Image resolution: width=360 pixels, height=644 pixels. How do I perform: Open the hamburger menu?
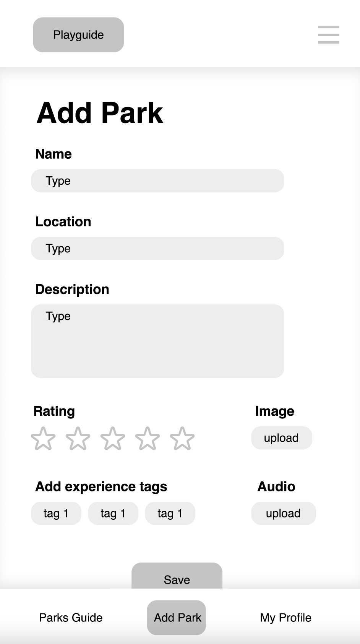click(328, 35)
